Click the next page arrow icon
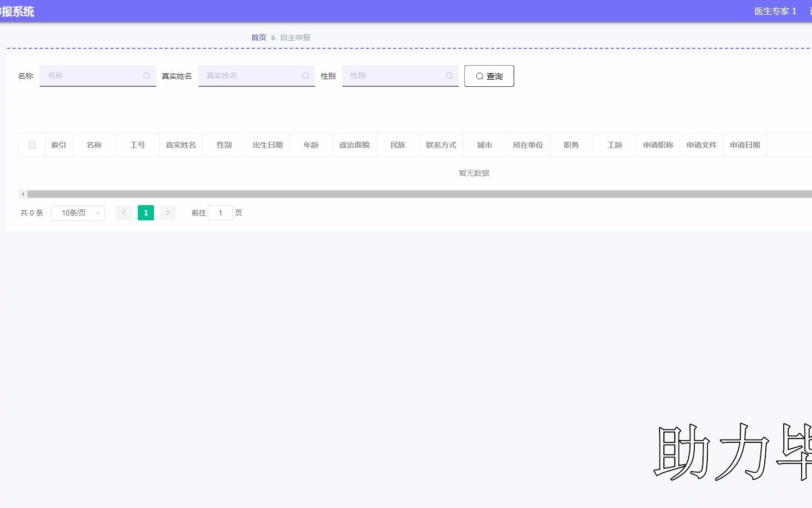Viewport: 812px width, 508px height. pos(167,212)
